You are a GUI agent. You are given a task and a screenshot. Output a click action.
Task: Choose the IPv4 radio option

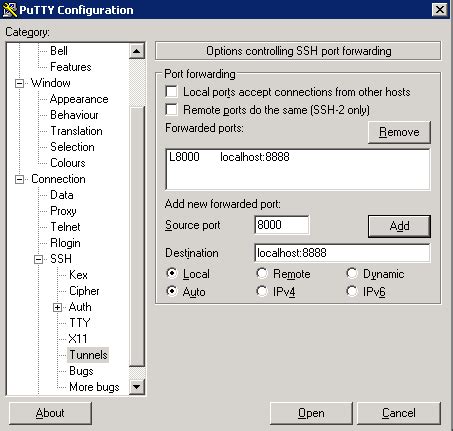262,291
